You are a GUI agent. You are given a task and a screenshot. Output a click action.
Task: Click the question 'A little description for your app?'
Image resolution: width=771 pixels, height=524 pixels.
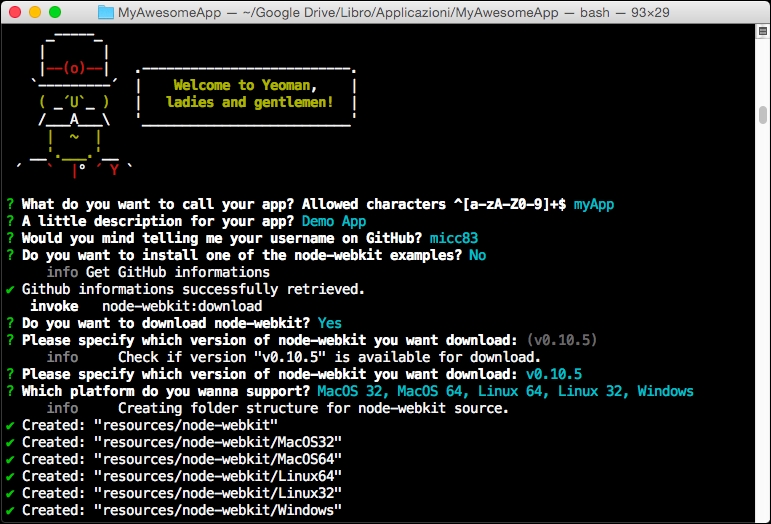click(x=158, y=222)
